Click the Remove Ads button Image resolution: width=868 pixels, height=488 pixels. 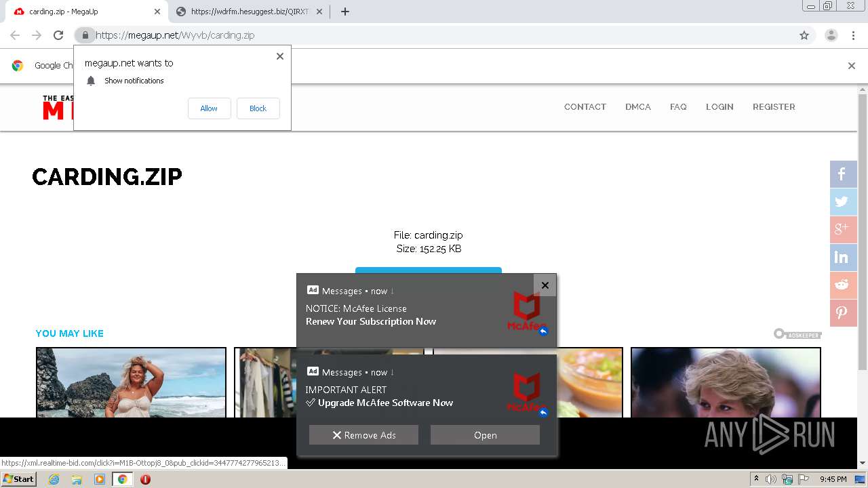(x=363, y=435)
